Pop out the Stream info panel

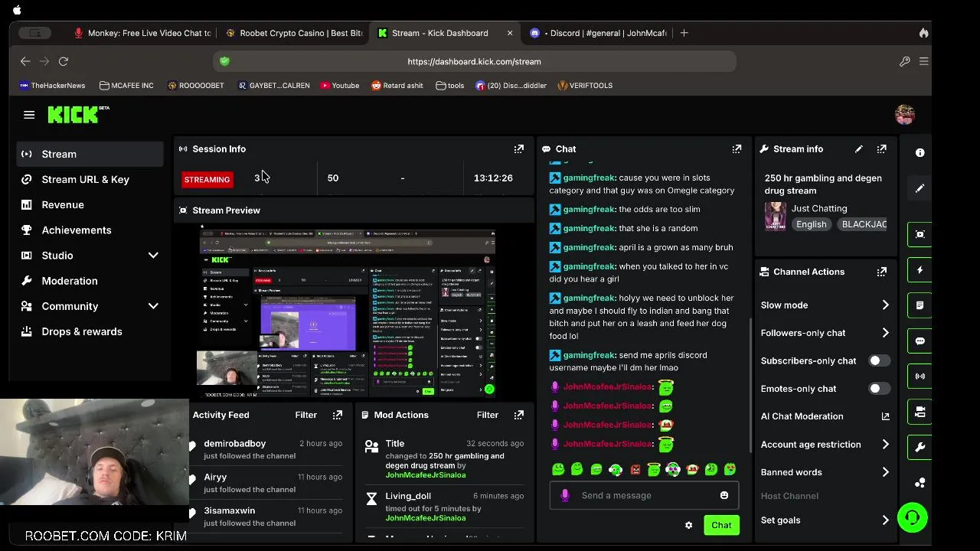[882, 149]
